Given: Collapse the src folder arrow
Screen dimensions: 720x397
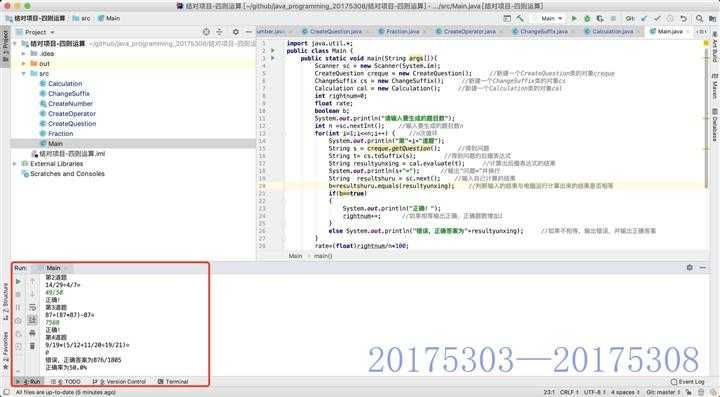Looking at the screenshot, I should click(x=24, y=73).
